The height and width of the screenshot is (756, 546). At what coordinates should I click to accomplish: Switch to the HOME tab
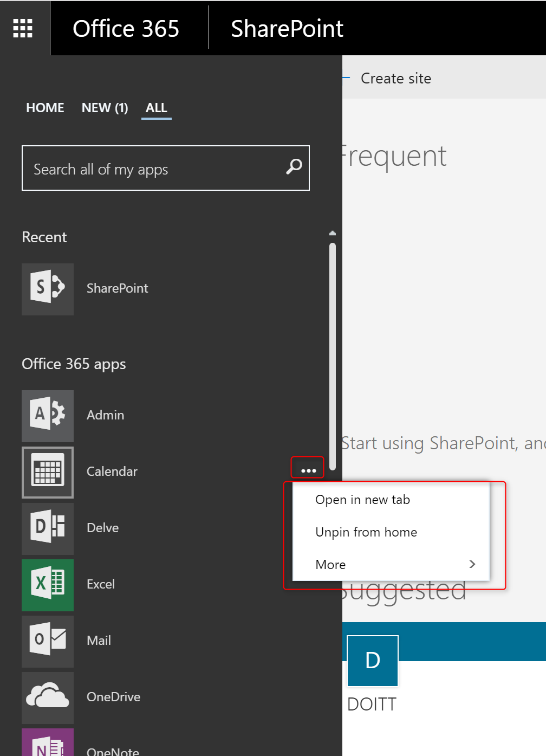pos(45,108)
